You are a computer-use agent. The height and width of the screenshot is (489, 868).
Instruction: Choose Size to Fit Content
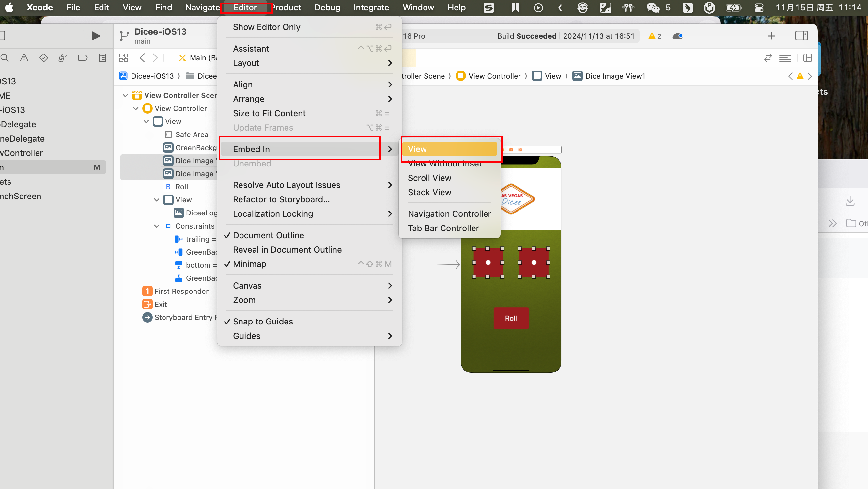pos(309,113)
